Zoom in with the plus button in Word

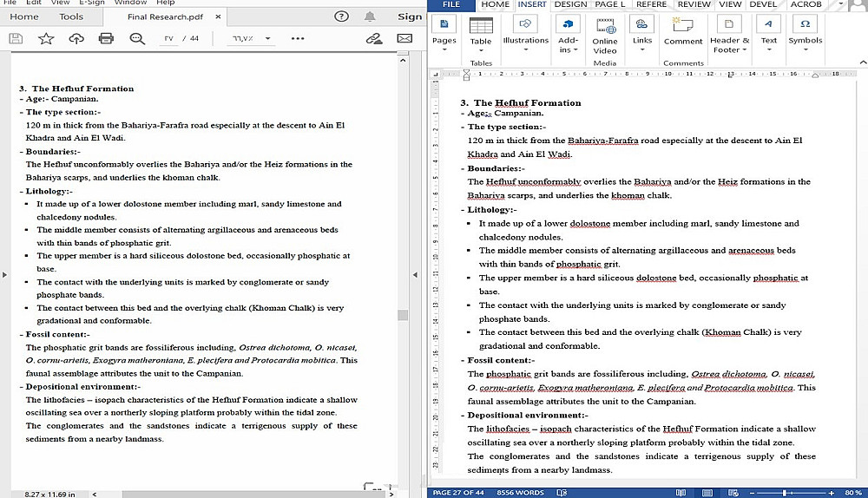832,493
